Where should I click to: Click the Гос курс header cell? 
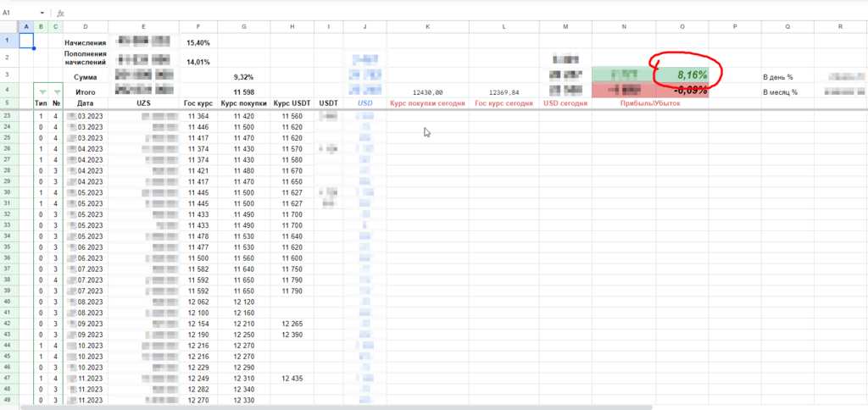point(198,103)
